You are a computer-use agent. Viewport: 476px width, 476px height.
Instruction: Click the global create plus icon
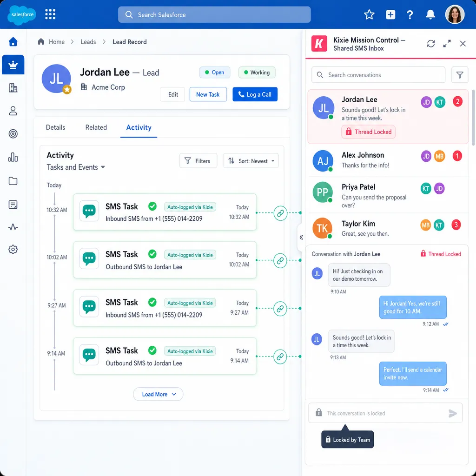click(390, 14)
